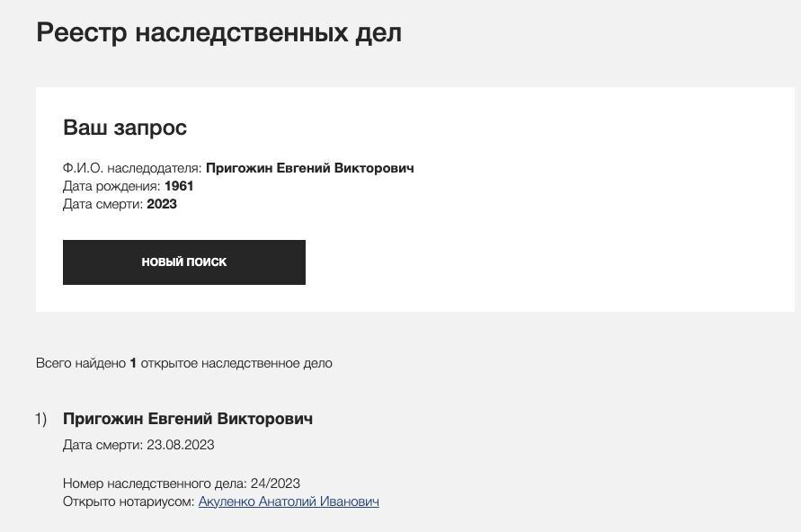Click the Ваш запрос section heading
Image resolution: width=801 pixels, height=532 pixels.
click(125, 128)
